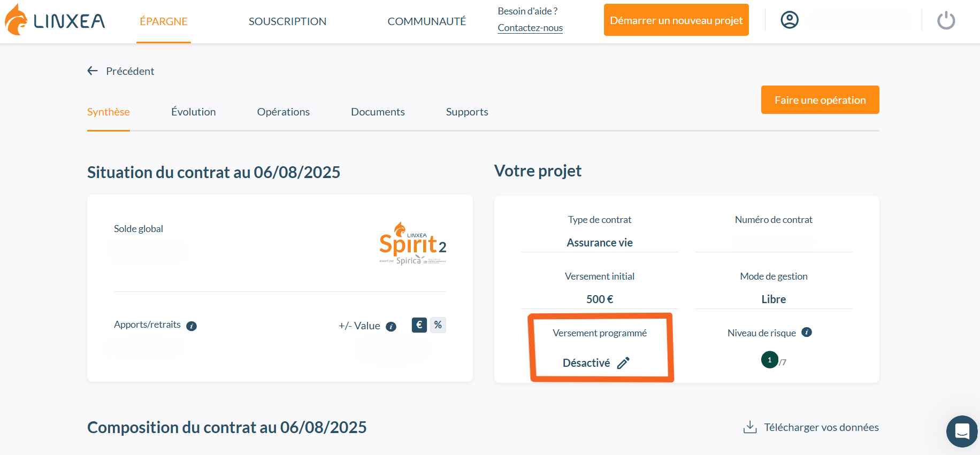Click the Numéro de contrat label

click(774, 220)
